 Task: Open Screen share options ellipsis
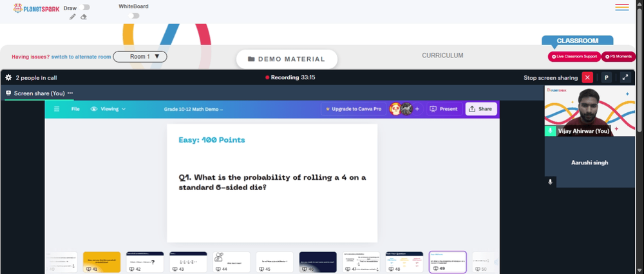pyautogui.click(x=70, y=93)
